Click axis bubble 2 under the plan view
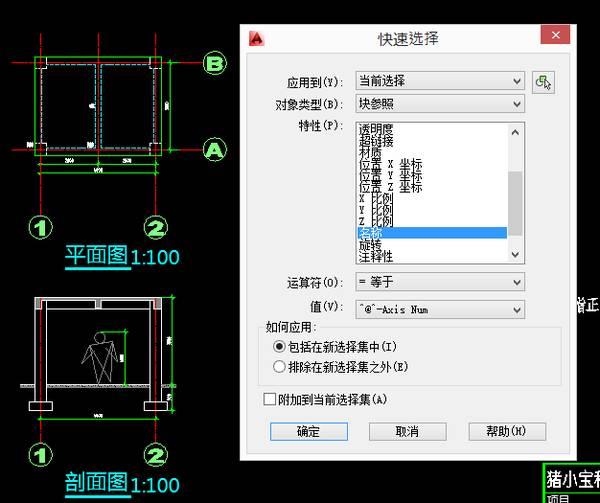The image size is (600, 503). click(154, 227)
